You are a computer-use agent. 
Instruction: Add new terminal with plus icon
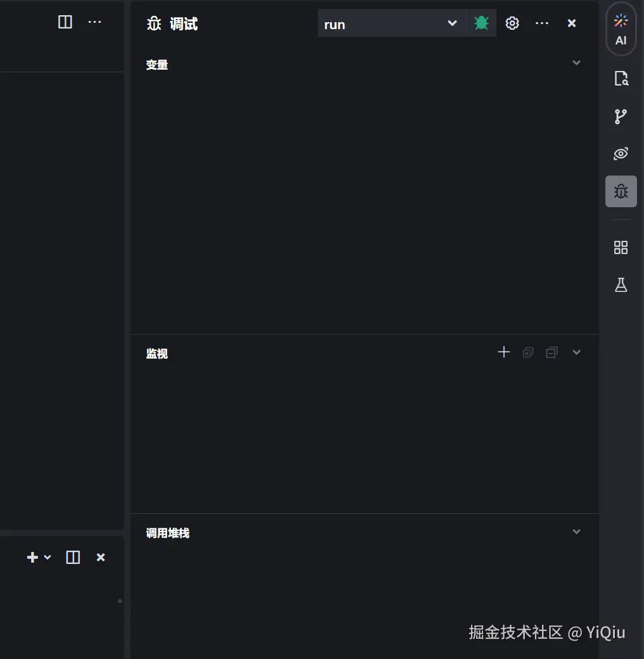click(32, 557)
